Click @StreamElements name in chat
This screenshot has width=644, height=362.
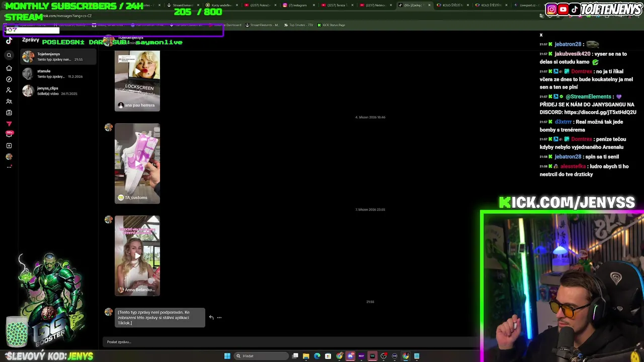pyautogui.click(x=589, y=97)
